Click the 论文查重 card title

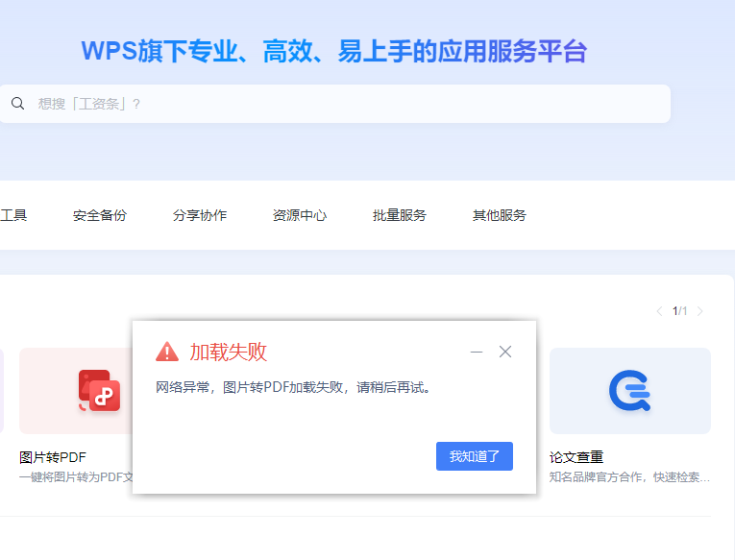tap(576, 457)
